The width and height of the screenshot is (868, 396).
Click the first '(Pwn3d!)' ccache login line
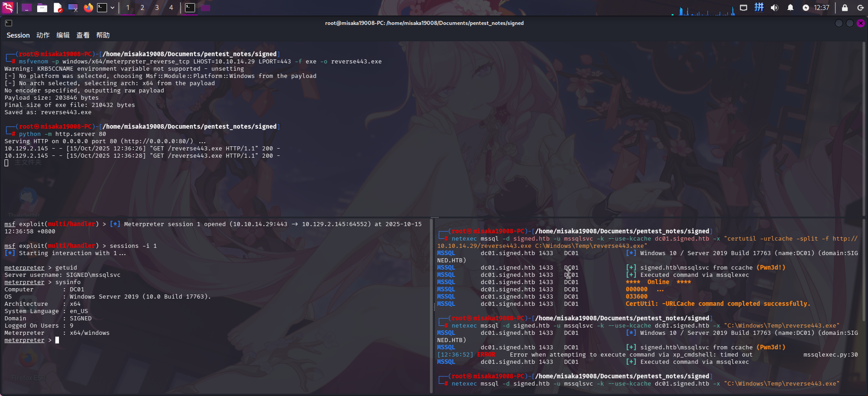coord(611,268)
